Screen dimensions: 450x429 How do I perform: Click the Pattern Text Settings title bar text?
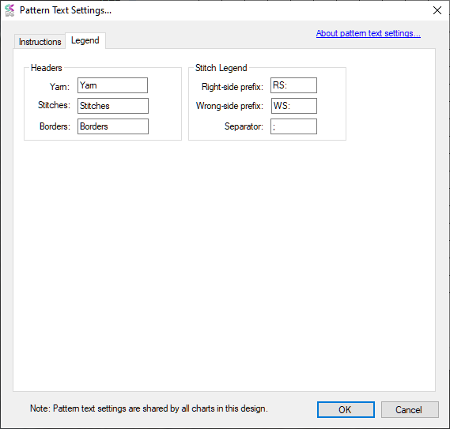[x=66, y=10]
